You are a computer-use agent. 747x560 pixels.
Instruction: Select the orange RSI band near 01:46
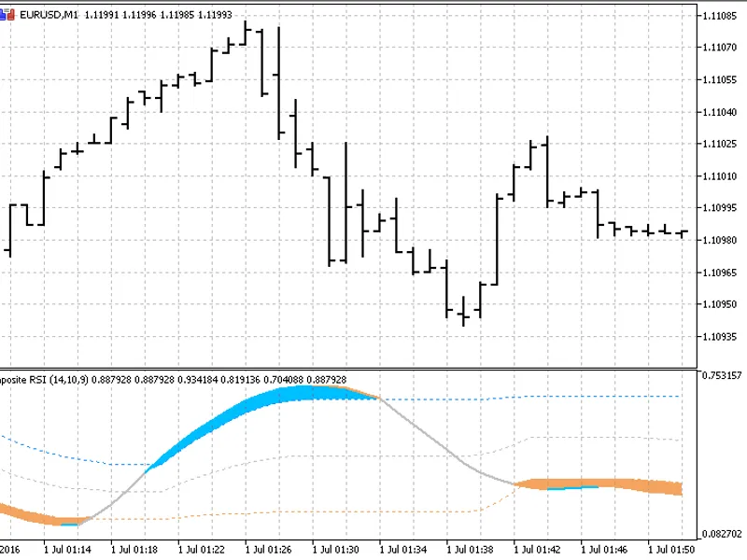(x=605, y=484)
